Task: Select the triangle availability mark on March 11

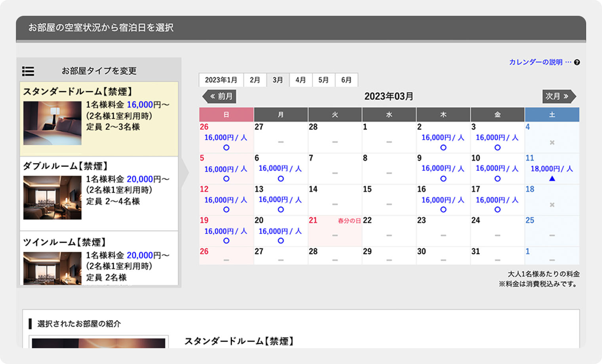Action: [x=552, y=179]
